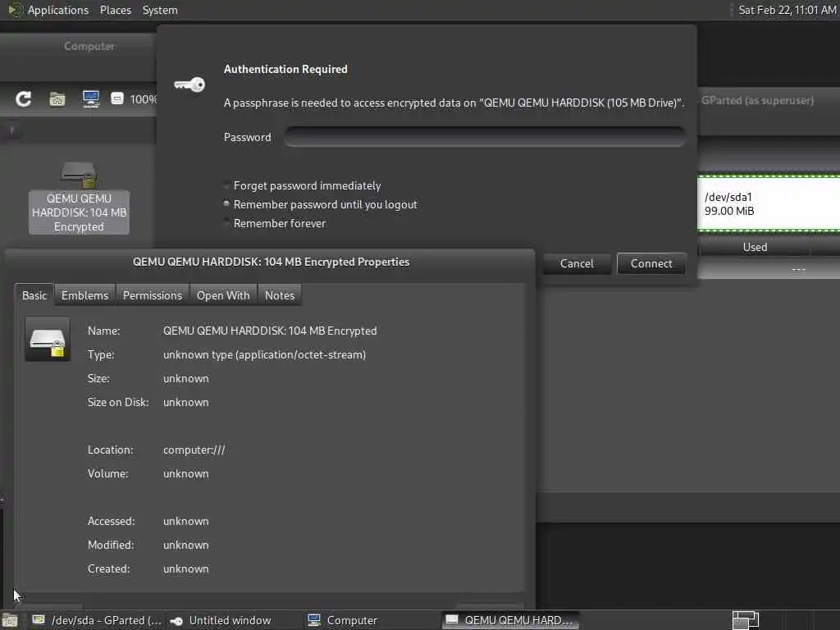
Task: Click the text unknown type (application/octet-stream)
Action: point(265,354)
